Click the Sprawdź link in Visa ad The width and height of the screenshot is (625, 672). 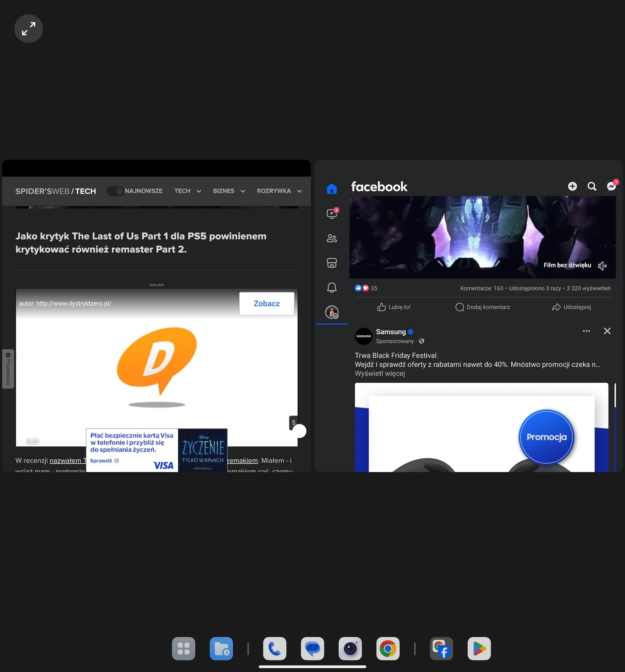[104, 461]
